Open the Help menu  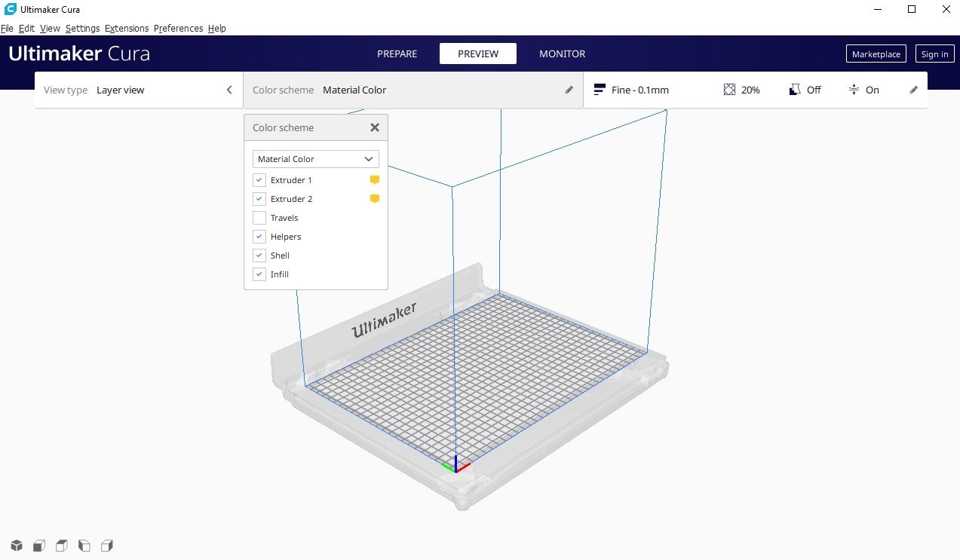pos(216,28)
